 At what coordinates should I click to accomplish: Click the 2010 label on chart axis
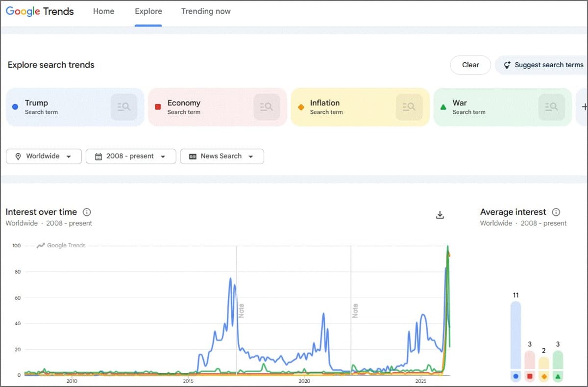(x=72, y=381)
